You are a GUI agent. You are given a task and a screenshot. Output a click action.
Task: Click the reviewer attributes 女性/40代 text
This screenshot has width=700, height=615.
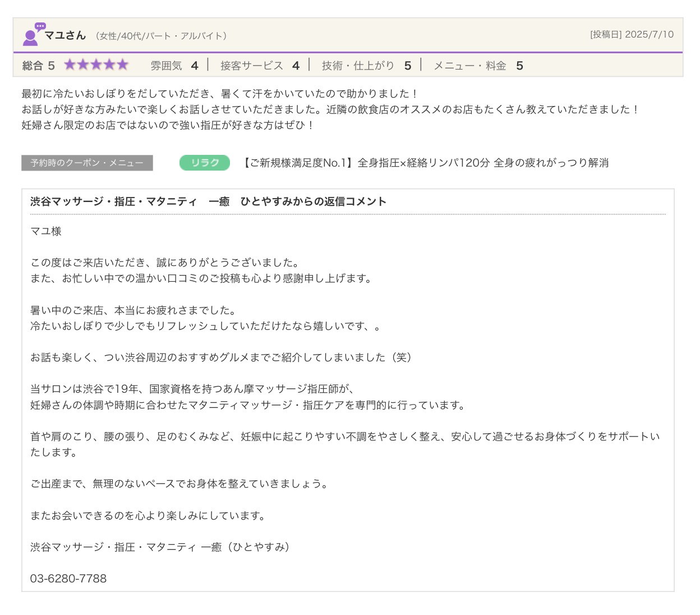[x=162, y=36]
